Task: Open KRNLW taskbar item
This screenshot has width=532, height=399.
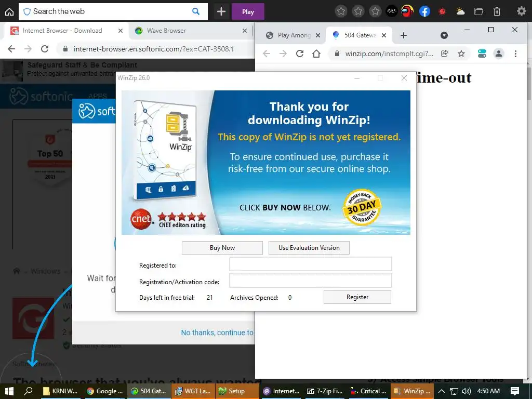Action: coord(61,391)
